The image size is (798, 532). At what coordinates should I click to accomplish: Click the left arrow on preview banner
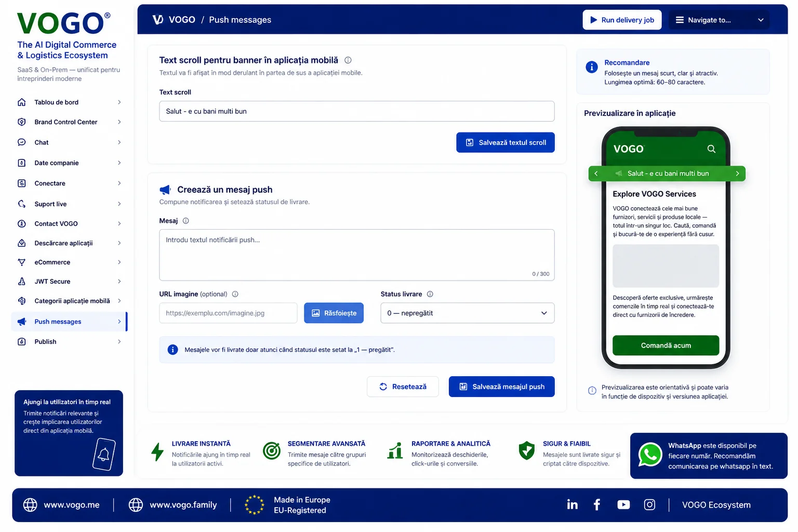[x=596, y=174]
